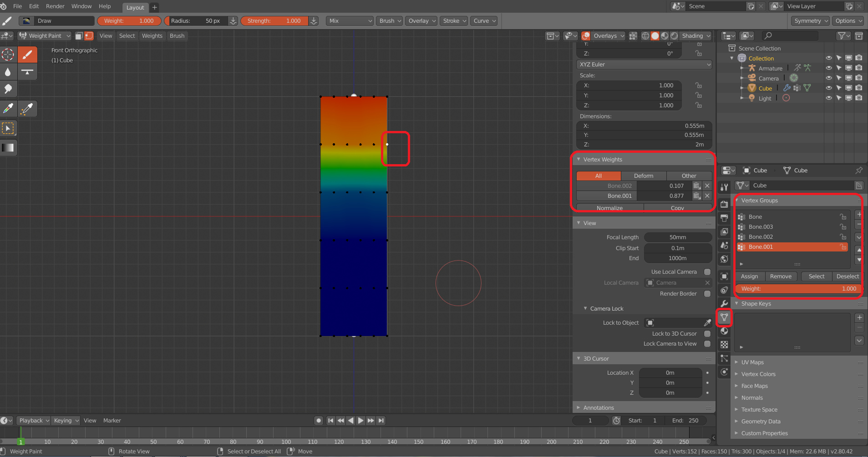
Task: Open the Mix blend mode dropdown
Action: pyautogui.click(x=350, y=21)
